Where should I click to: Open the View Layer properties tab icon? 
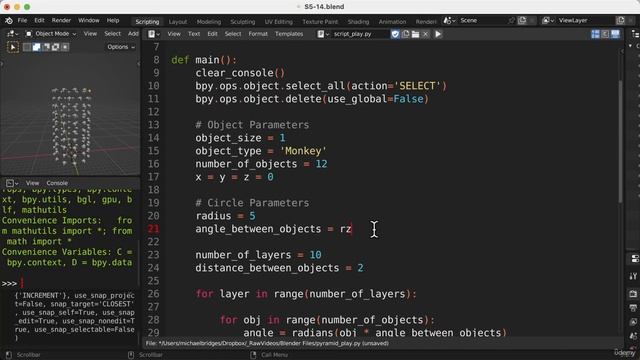(x=633, y=322)
